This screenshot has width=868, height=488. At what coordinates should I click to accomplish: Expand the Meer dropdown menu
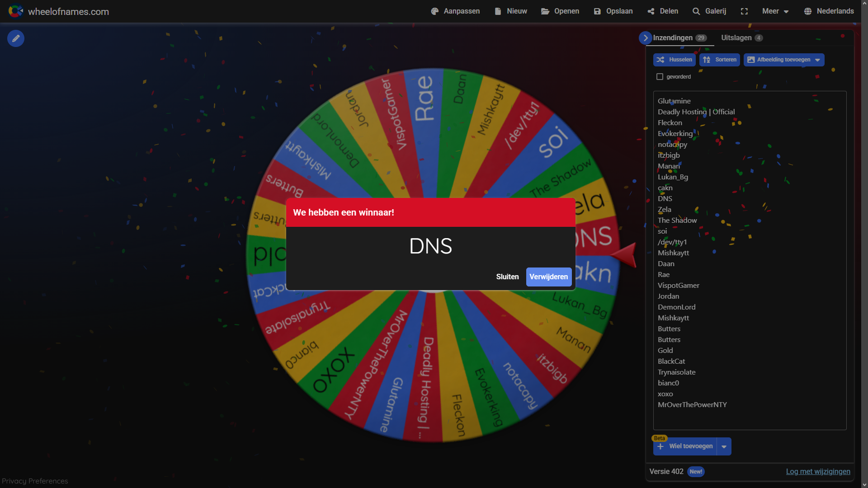[775, 11]
